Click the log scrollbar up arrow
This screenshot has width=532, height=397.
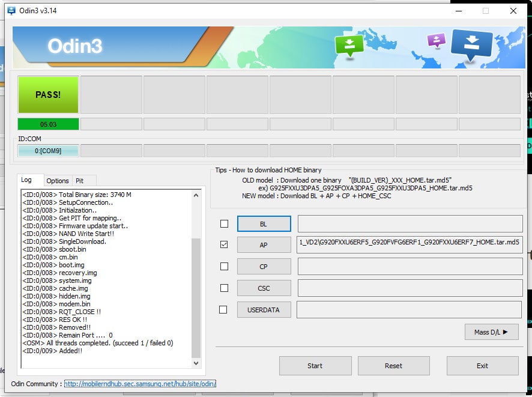pos(196,195)
